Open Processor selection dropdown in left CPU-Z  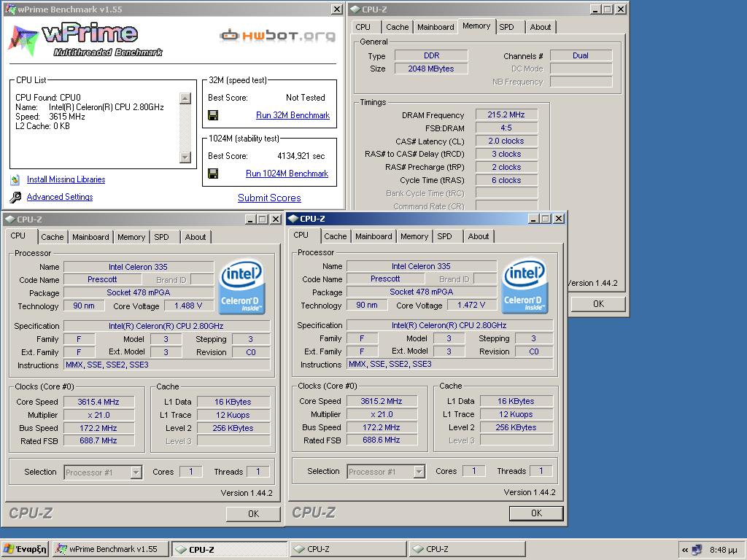point(136,472)
